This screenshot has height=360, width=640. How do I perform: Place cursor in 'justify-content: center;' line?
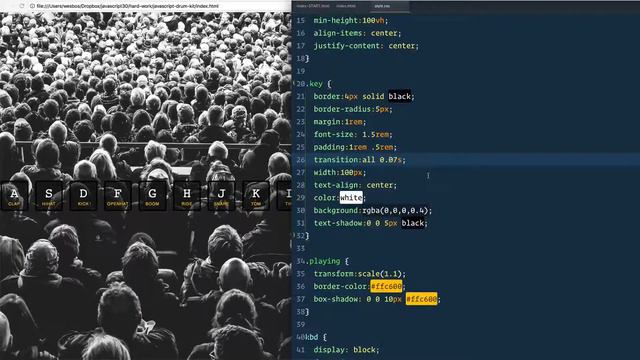tap(366, 46)
